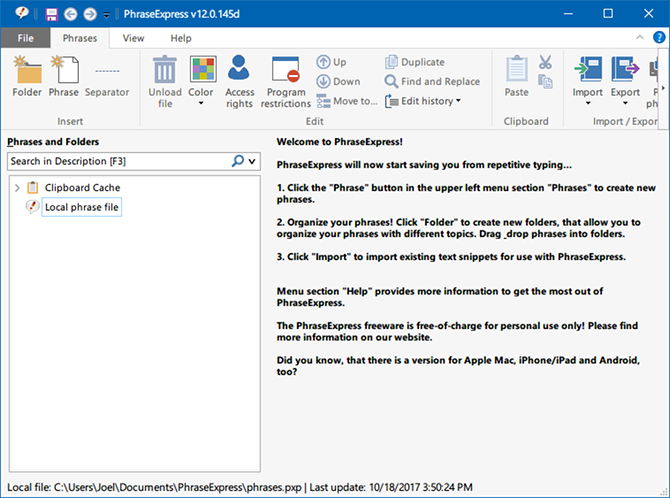670x498 pixels.
Task: Open the File menu
Action: (x=26, y=38)
